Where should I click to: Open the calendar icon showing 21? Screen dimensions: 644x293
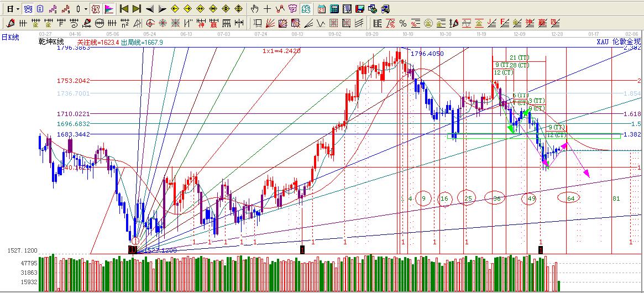(322, 9)
